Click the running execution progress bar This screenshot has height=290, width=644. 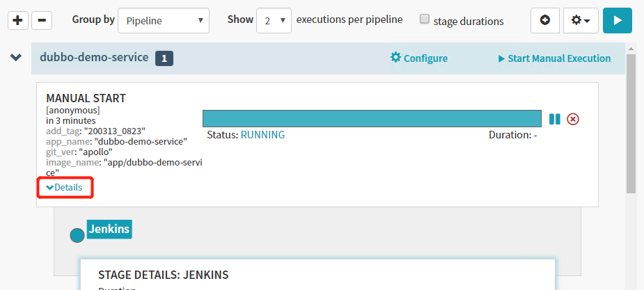pos(371,118)
